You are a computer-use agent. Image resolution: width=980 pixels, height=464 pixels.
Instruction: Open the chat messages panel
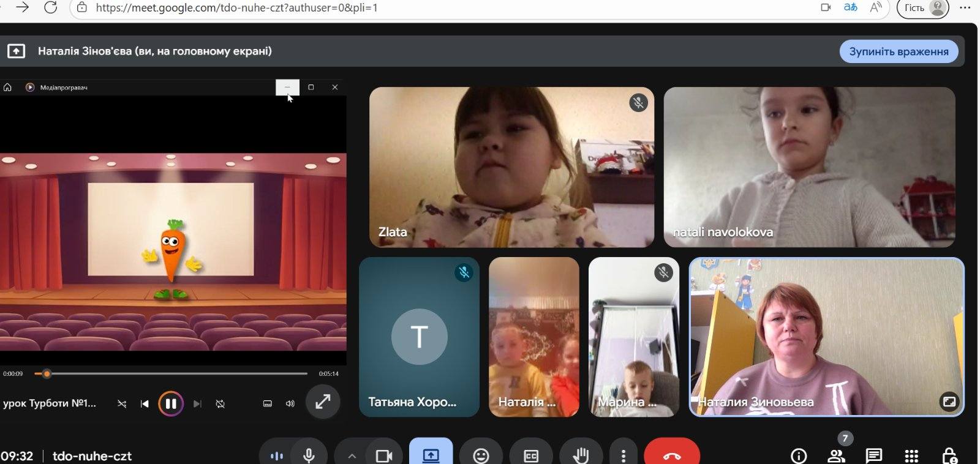pos(873,455)
